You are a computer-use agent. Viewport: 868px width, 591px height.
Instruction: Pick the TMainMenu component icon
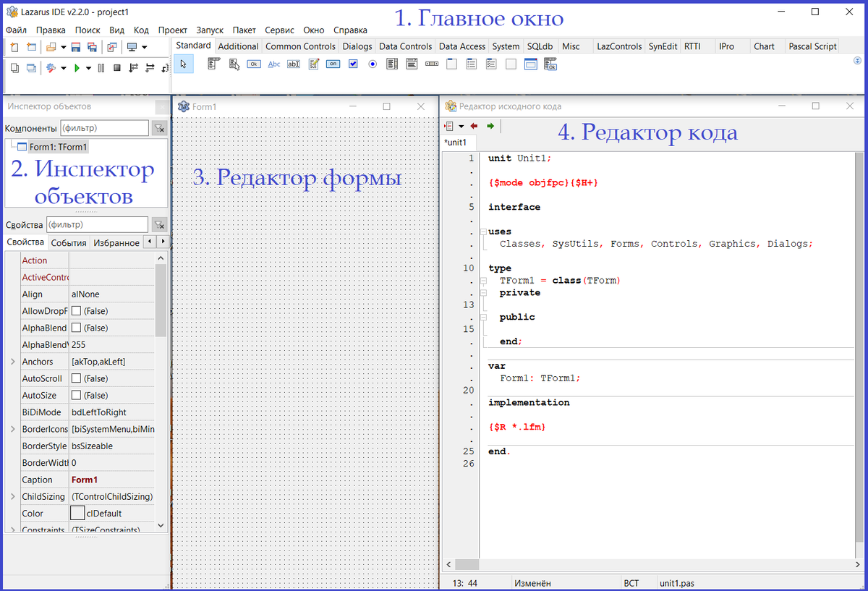(213, 64)
